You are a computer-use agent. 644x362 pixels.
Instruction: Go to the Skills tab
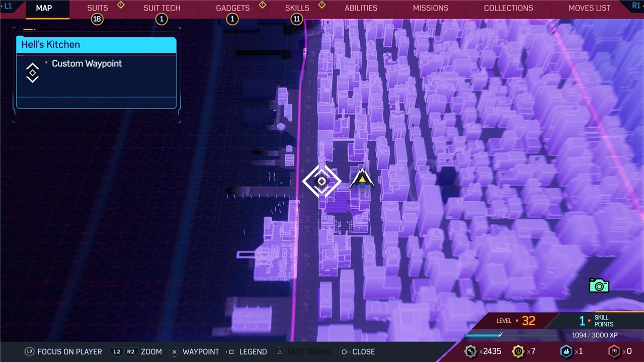(x=297, y=8)
